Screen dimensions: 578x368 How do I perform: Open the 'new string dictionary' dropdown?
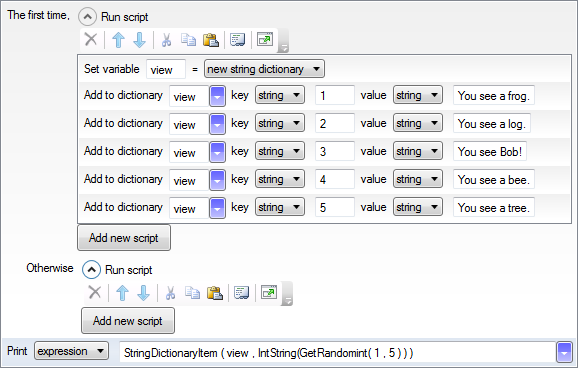coord(264,69)
